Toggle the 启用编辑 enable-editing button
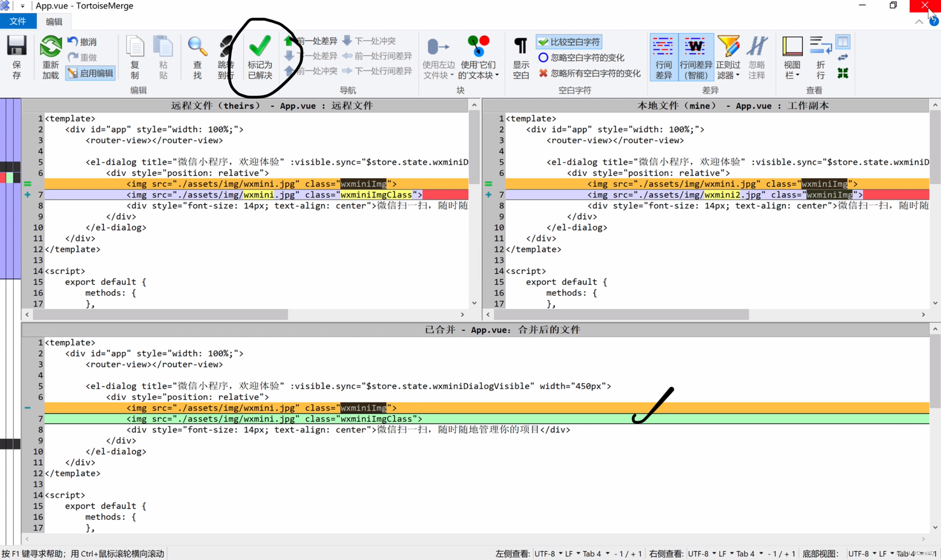 click(91, 73)
